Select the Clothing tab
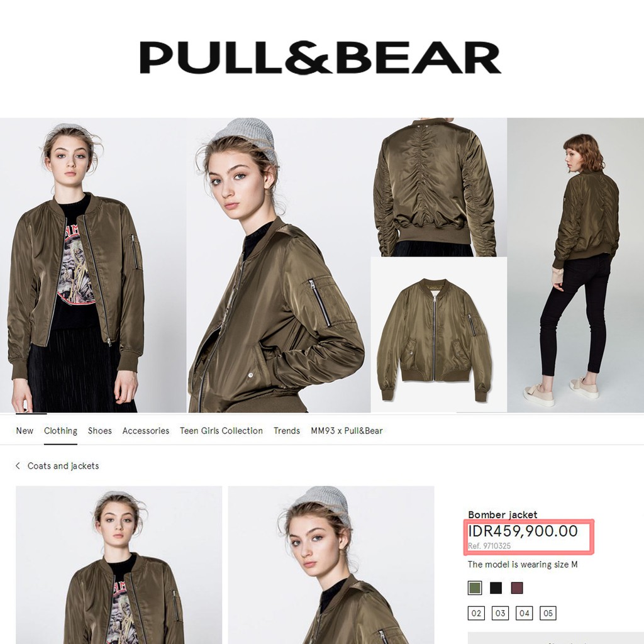 click(61, 431)
